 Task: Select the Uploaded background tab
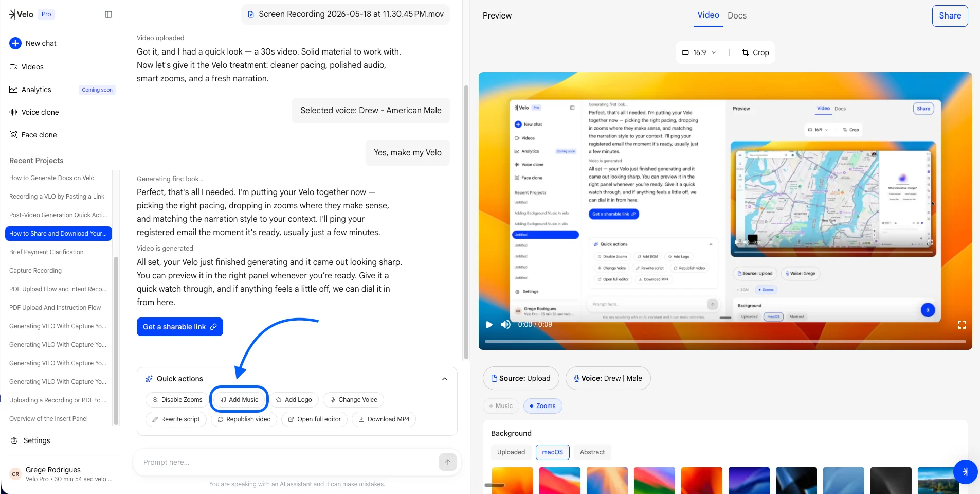click(511, 452)
